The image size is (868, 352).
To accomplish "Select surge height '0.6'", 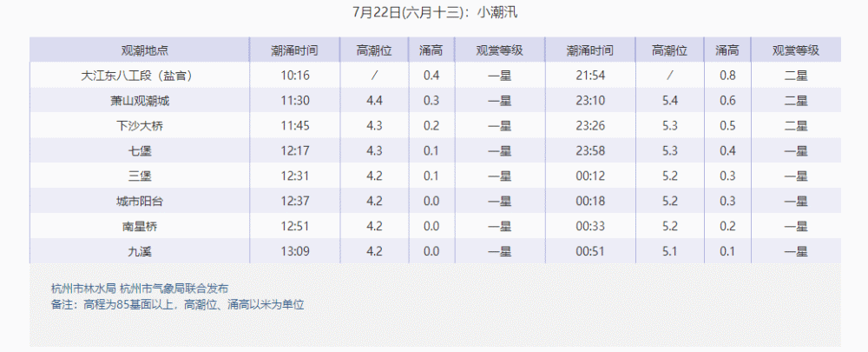I will point(727,101).
